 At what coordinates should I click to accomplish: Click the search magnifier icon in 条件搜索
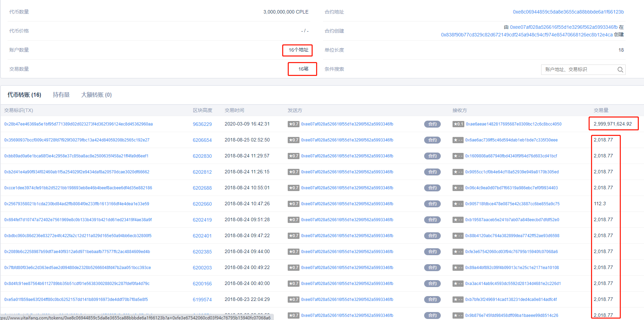pos(620,70)
